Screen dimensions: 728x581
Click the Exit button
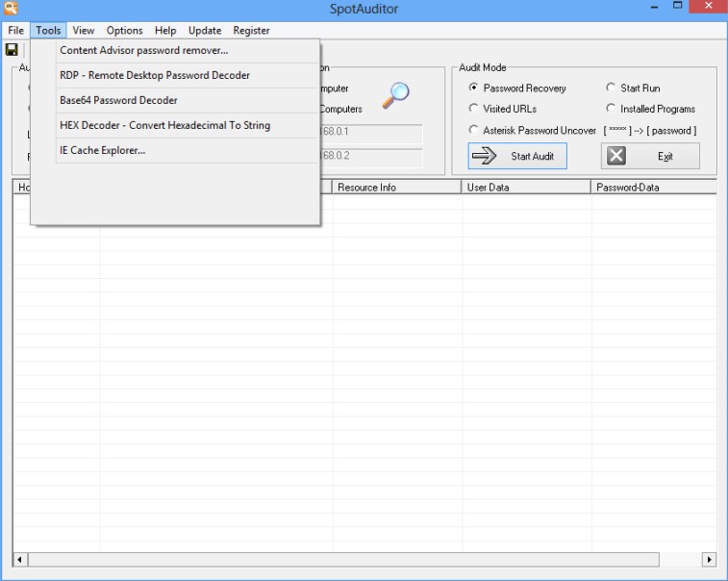pyautogui.click(x=650, y=156)
